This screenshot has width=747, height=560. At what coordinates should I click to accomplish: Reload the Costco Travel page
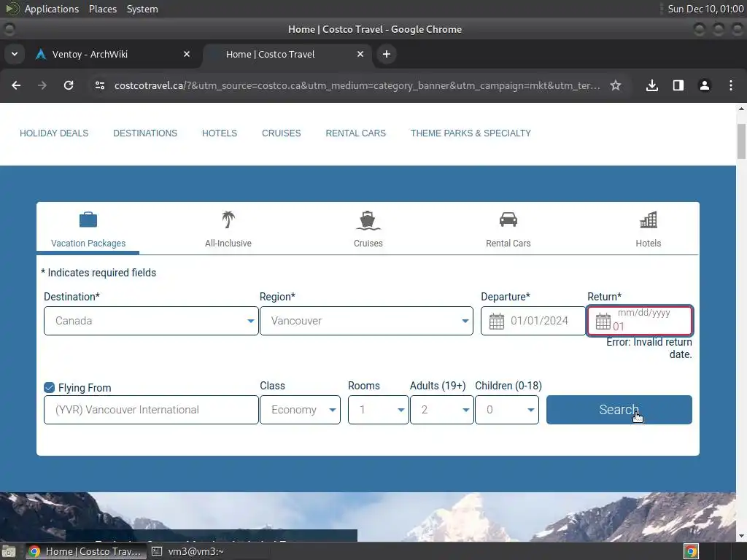[69, 85]
